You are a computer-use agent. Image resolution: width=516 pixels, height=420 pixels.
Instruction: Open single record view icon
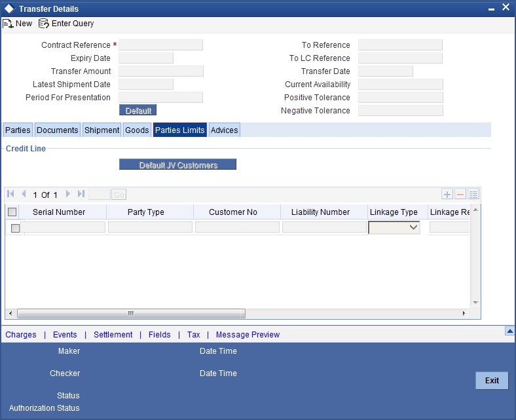tap(473, 195)
